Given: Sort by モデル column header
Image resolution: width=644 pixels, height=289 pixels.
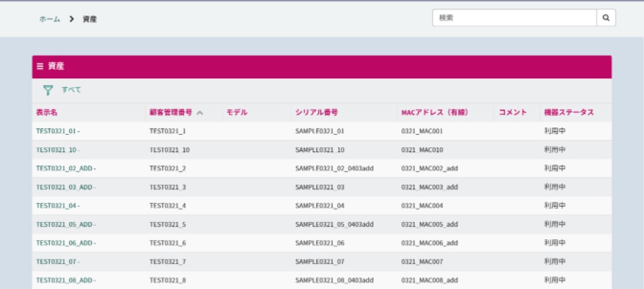Looking at the screenshot, I should (x=236, y=112).
